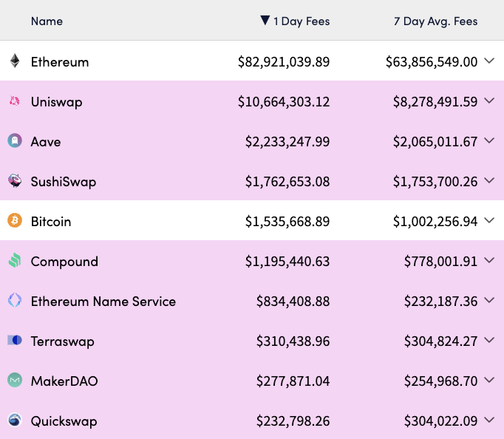Expand the Compound row chevron
Screen dimensions: 504x439
coord(489,260)
